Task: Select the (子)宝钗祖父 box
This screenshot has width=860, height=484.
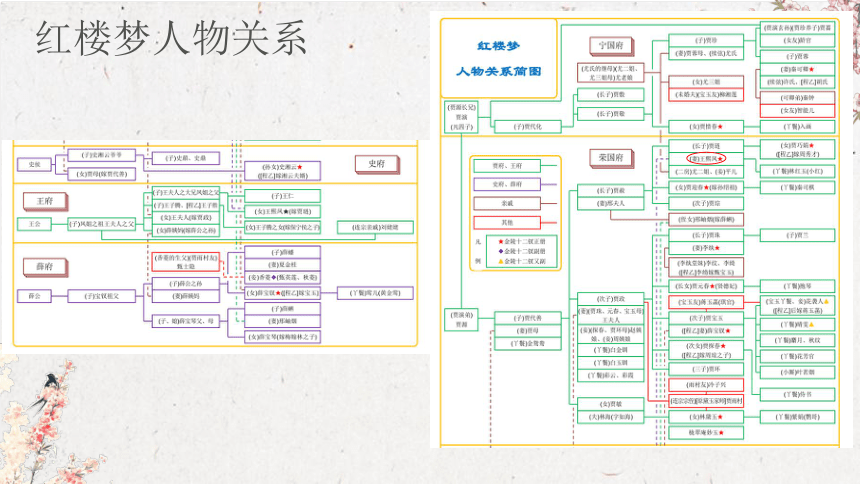Action: pyautogui.click(x=101, y=296)
